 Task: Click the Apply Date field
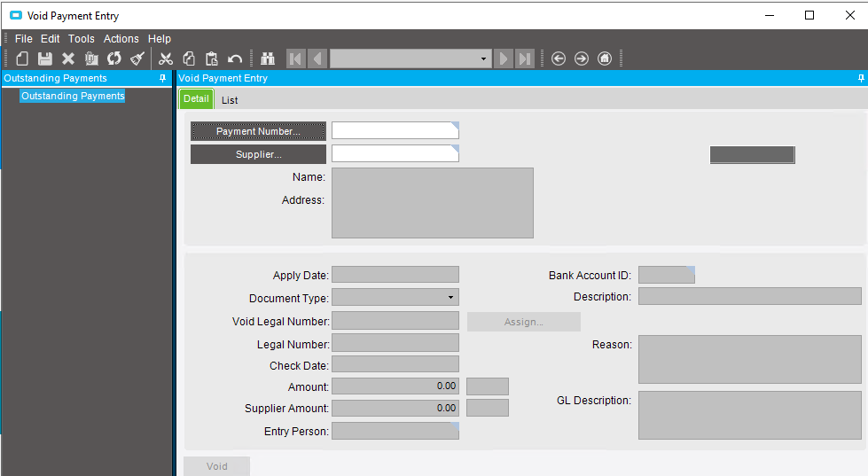(395, 275)
